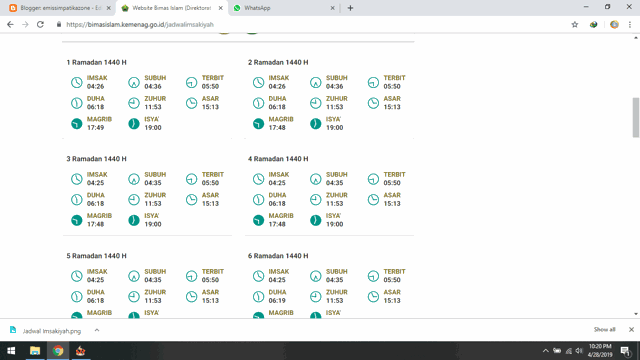Click the Magrib clock icon for 4 Ramadan
Viewport: 640px width, 360px height.
pyautogui.click(x=258, y=220)
